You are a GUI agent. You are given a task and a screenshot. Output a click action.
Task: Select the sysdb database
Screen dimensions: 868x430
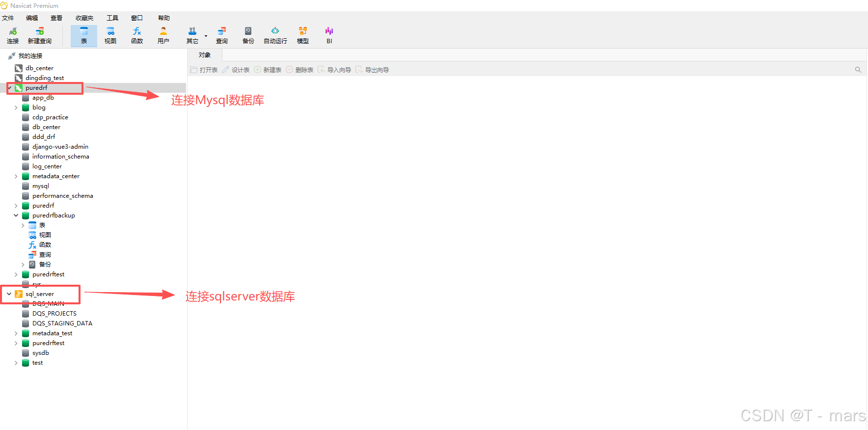click(41, 353)
